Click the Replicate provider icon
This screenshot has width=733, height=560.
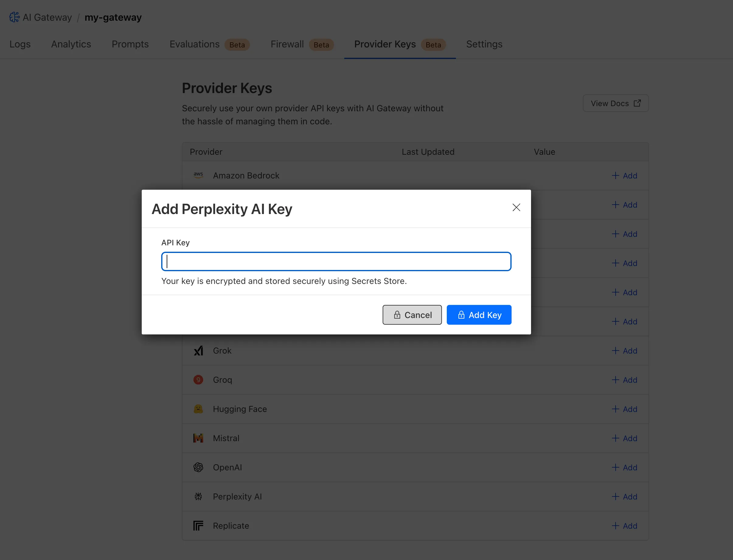[199, 526]
